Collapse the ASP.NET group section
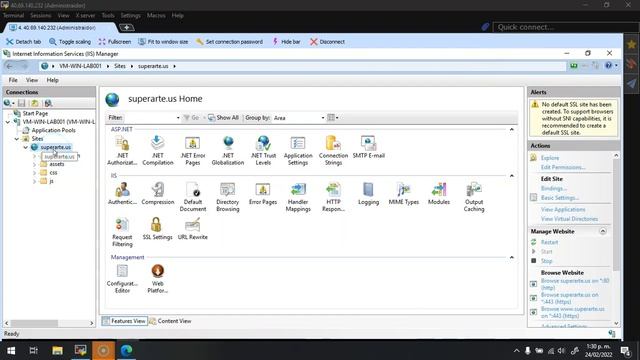Screen dimensions: 640x360 511,129
